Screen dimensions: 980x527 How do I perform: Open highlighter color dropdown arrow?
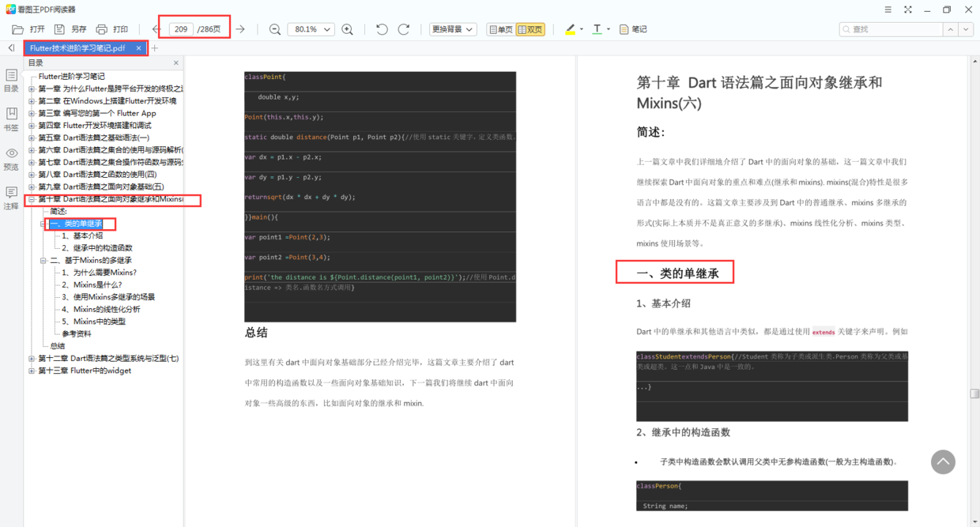tap(582, 29)
